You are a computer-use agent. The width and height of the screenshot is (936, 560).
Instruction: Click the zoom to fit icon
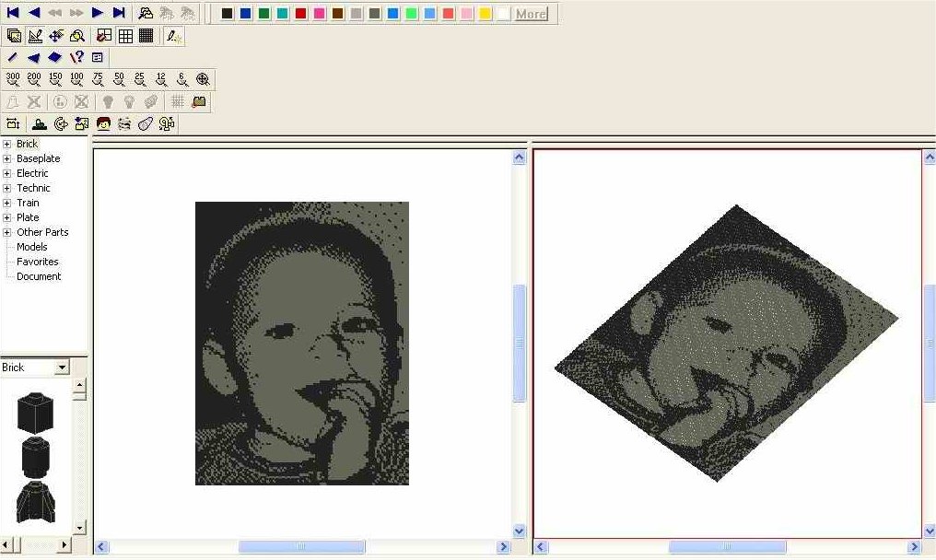coord(203,79)
